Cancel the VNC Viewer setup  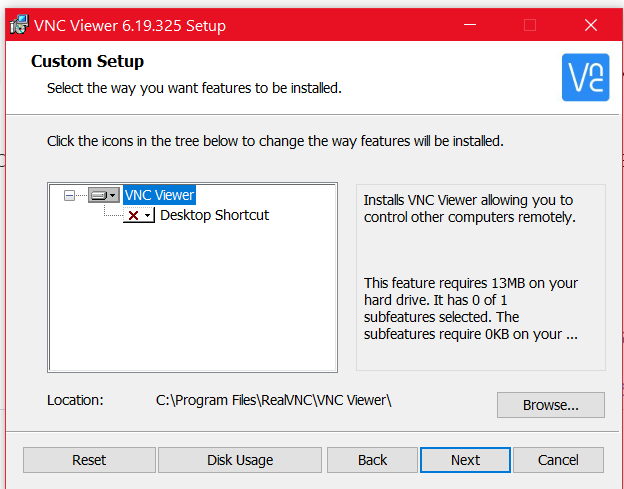click(x=558, y=460)
